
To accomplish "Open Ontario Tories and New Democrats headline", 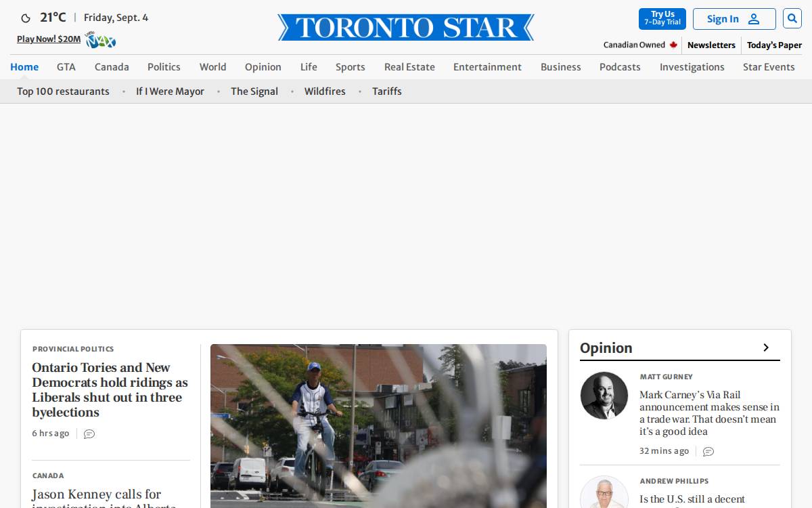I will pos(110,390).
